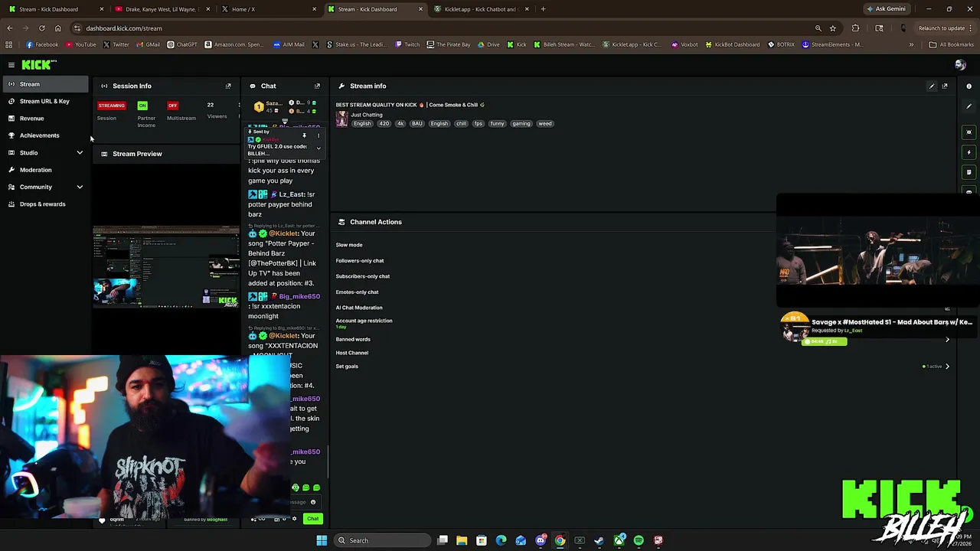Image resolution: width=980 pixels, height=551 pixels.
Task: Open Steam from the taskbar
Action: (x=599, y=540)
